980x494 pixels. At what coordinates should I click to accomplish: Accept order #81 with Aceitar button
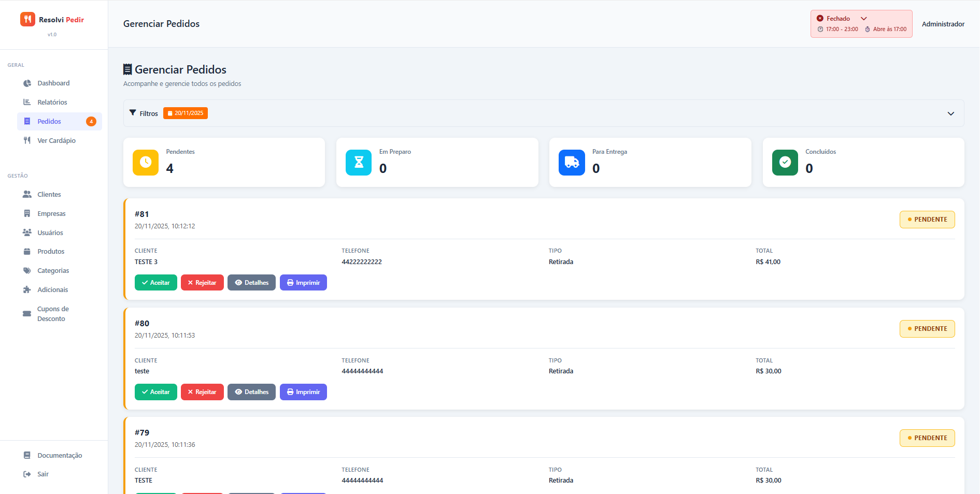(155, 282)
